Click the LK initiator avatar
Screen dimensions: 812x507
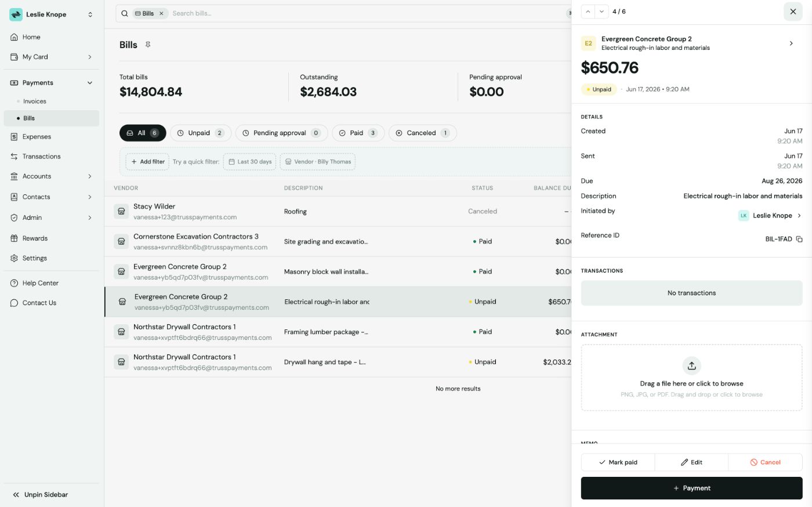pyautogui.click(x=744, y=216)
